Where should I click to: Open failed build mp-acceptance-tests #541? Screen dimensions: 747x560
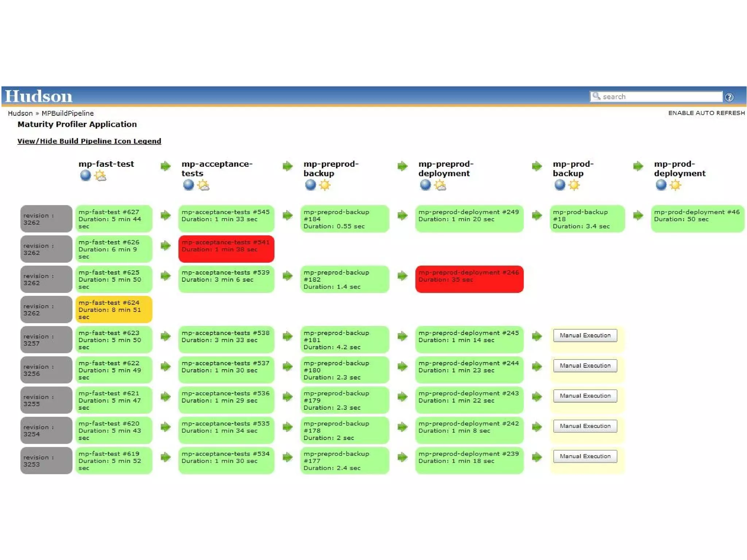(x=226, y=249)
